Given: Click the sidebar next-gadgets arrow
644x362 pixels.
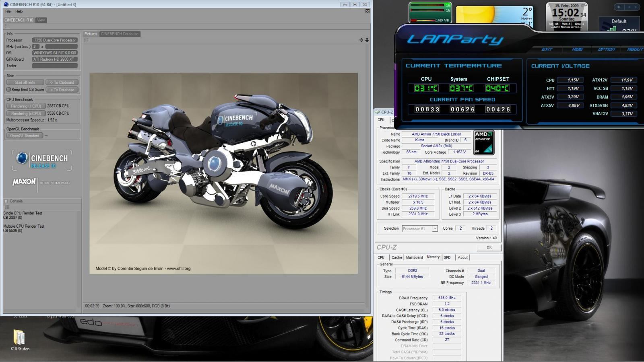Looking at the screenshot, I should pos(636,7).
